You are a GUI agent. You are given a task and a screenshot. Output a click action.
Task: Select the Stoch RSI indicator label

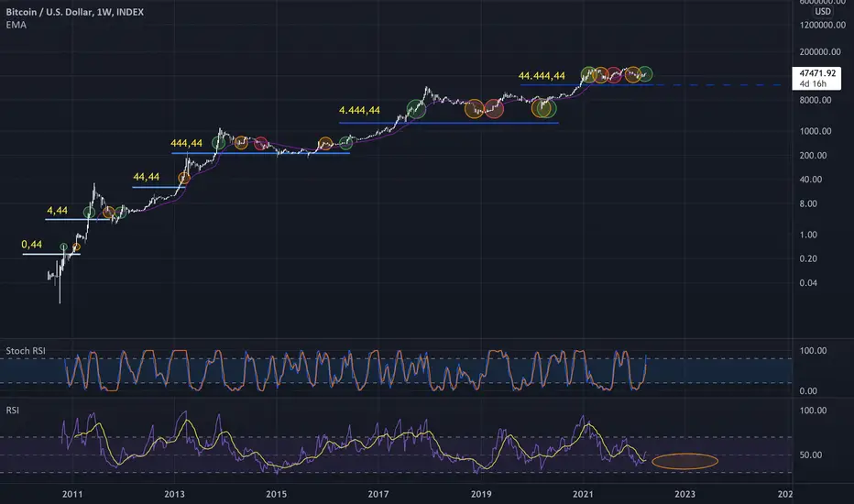click(x=26, y=351)
